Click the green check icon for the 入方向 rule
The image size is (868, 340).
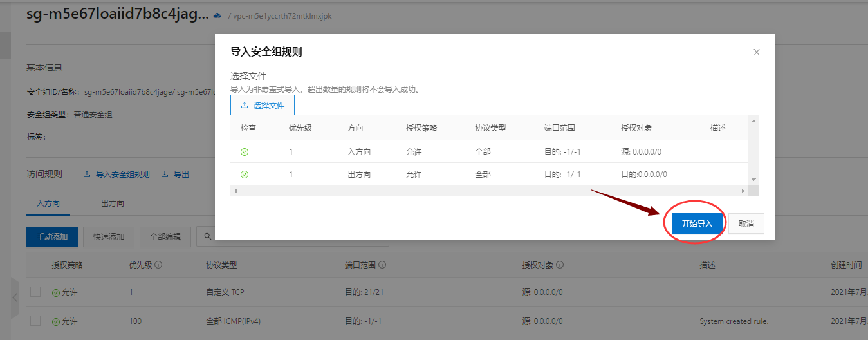(x=245, y=152)
